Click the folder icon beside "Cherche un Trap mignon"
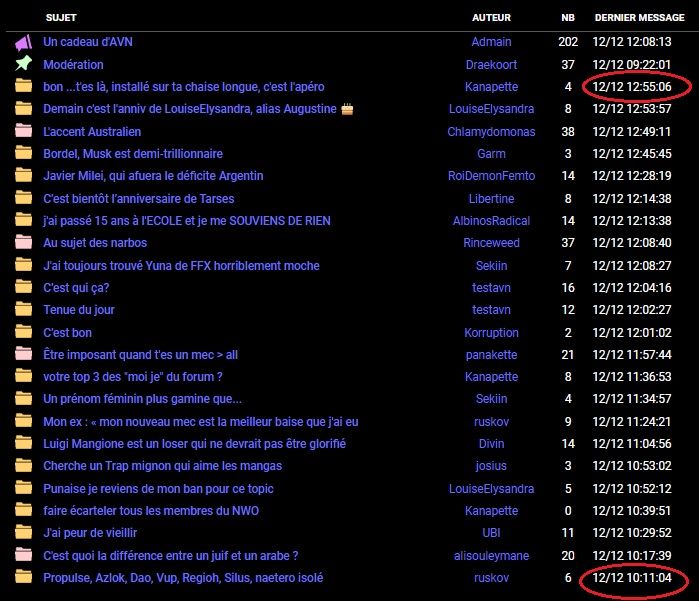The width and height of the screenshot is (699, 601). click(23, 466)
